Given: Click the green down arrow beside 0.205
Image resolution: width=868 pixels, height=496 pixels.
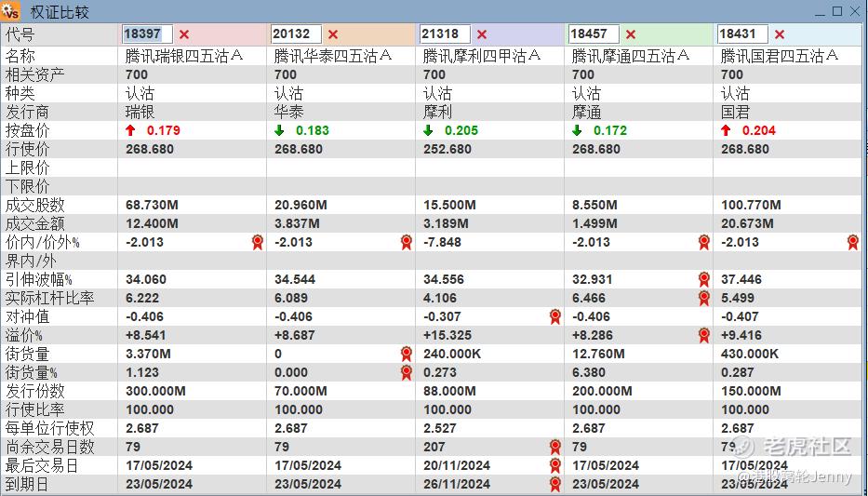Looking at the screenshot, I should point(428,130).
